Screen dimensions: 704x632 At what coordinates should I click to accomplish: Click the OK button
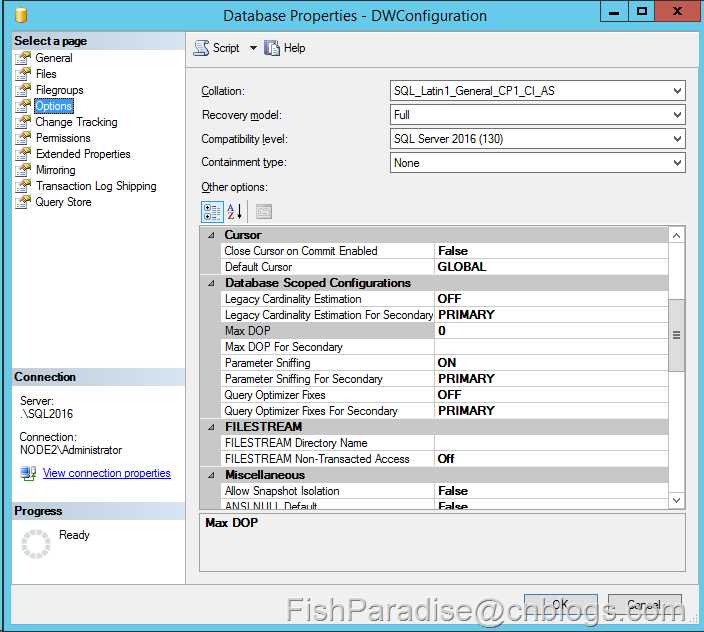pos(560,605)
